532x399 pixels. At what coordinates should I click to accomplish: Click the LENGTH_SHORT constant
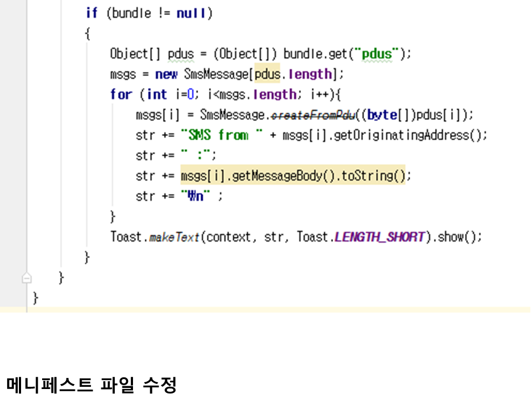pyautogui.click(x=380, y=237)
